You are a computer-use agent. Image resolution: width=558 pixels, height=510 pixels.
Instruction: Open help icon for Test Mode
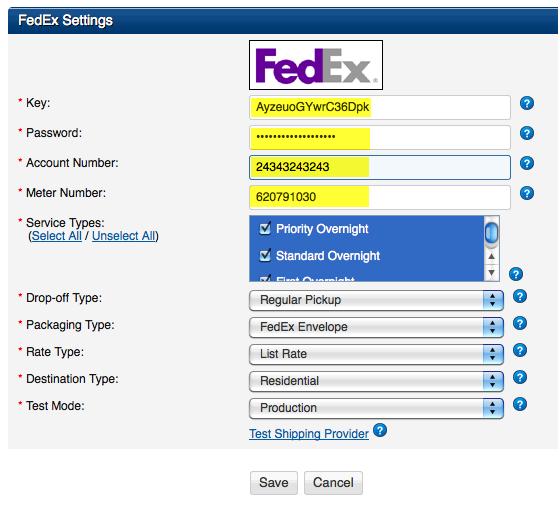point(520,404)
